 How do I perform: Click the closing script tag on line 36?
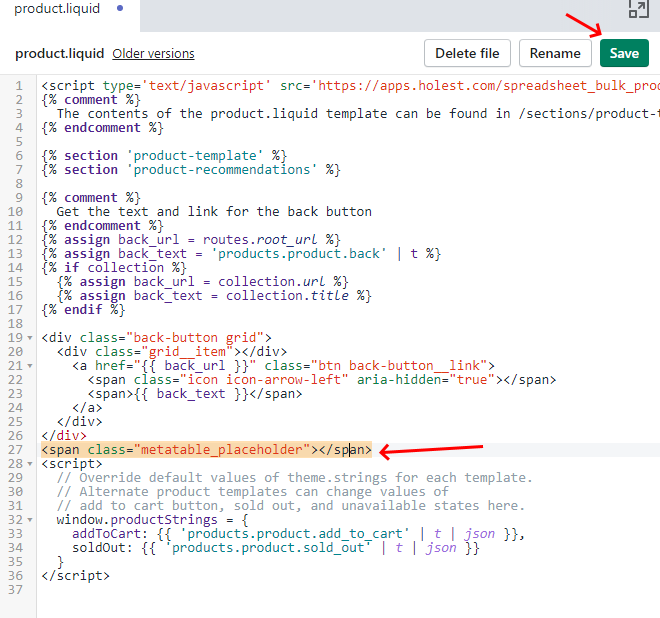point(75,576)
